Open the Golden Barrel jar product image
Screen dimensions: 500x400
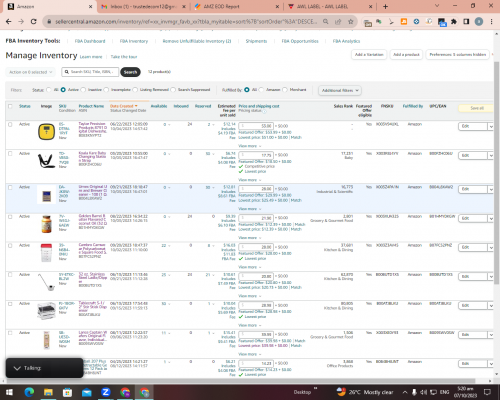(46, 224)
